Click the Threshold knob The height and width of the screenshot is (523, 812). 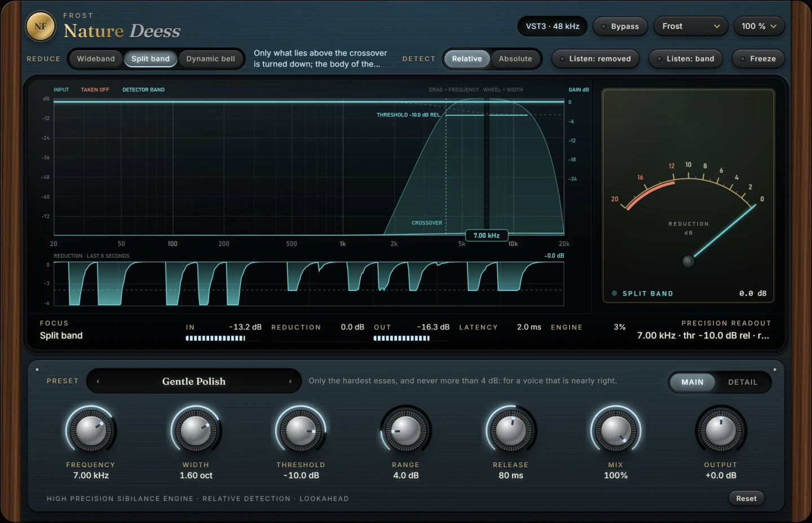click(x=301, y=431)
